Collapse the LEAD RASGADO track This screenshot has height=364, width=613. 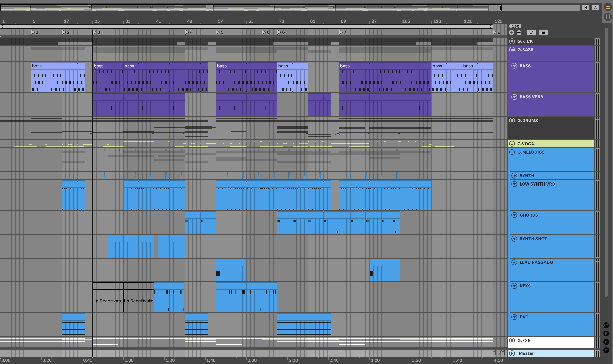pos(514,262)
